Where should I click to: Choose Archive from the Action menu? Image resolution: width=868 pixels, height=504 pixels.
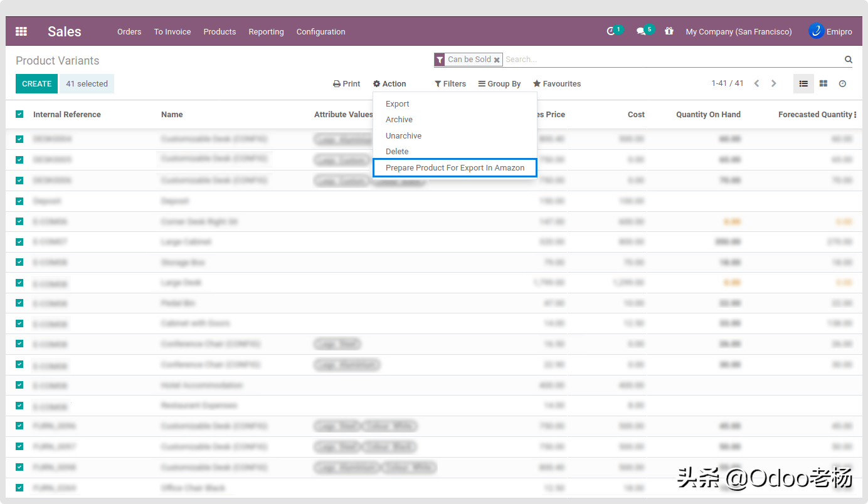click(399, 120)
